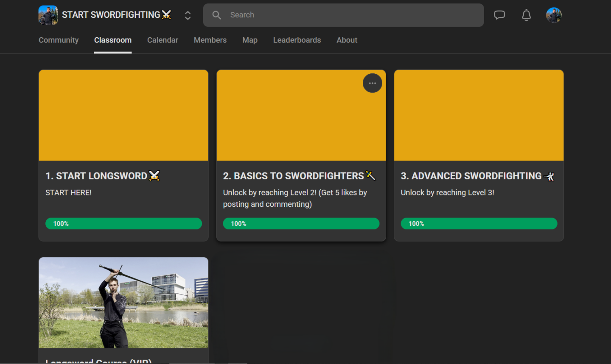Expand the group switcher chevrons
Image resolution: width=611 pixels, height=364 pixels.
click(188, 15)
